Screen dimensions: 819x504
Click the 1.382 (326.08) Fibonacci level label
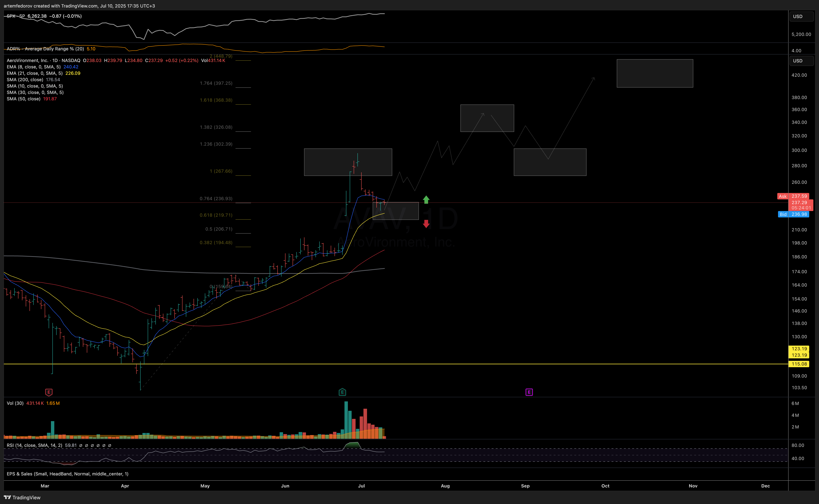click(x=216, y=127)
